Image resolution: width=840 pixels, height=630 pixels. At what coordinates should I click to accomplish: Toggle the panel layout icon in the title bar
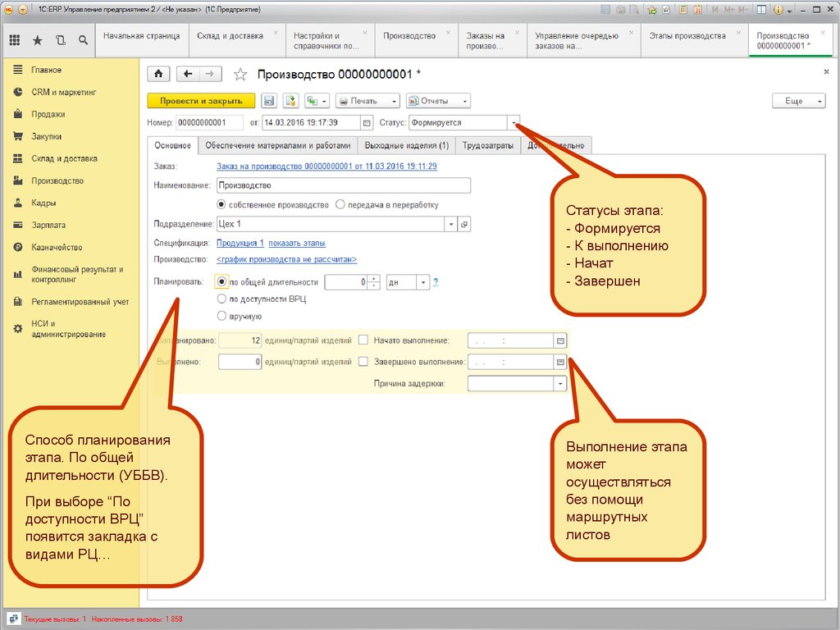click(x=761, y=10)
